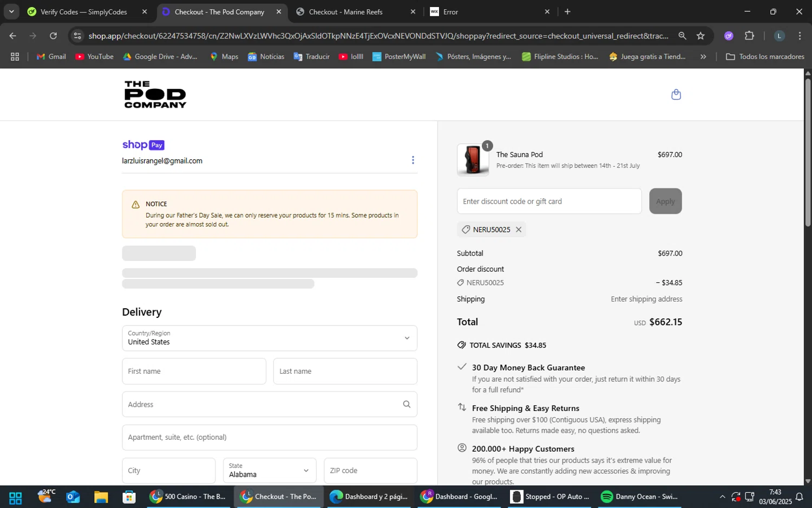This screenshot has height=508, width=812.
Task: Click the shop Pay logo
Action: (143, 145)
